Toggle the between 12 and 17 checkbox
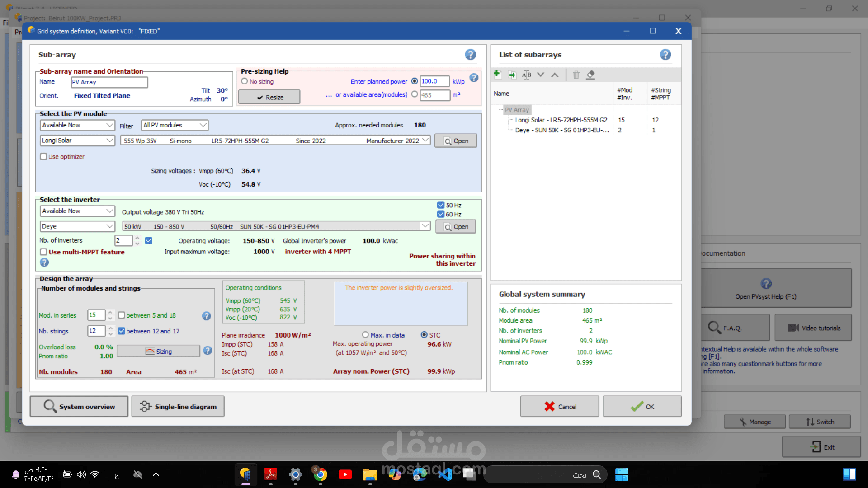Viewport: 868px width, 488px height. pos(121,331)
